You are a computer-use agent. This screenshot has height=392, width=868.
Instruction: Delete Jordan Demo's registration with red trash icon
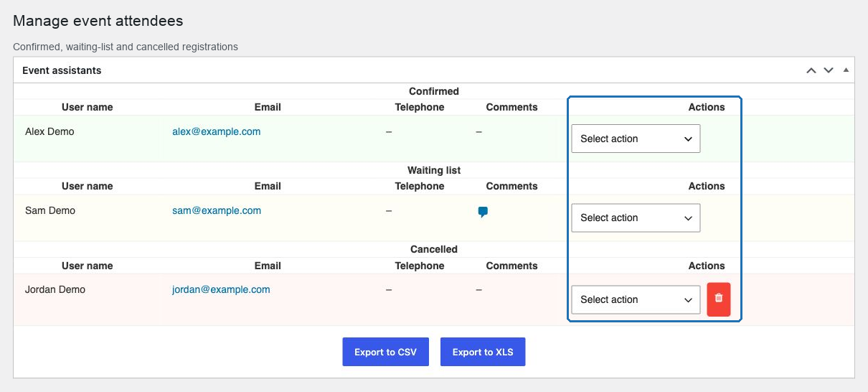tap(719, 299)
